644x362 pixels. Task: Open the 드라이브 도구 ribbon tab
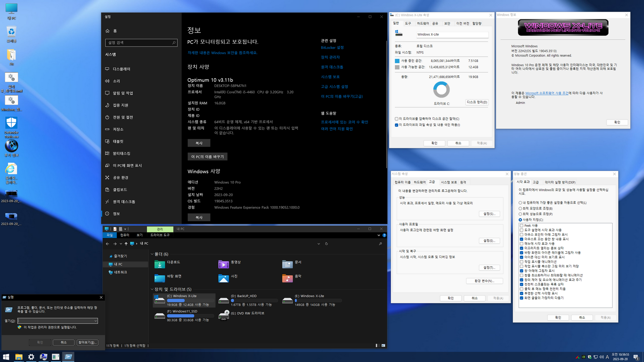pos(160,235)
